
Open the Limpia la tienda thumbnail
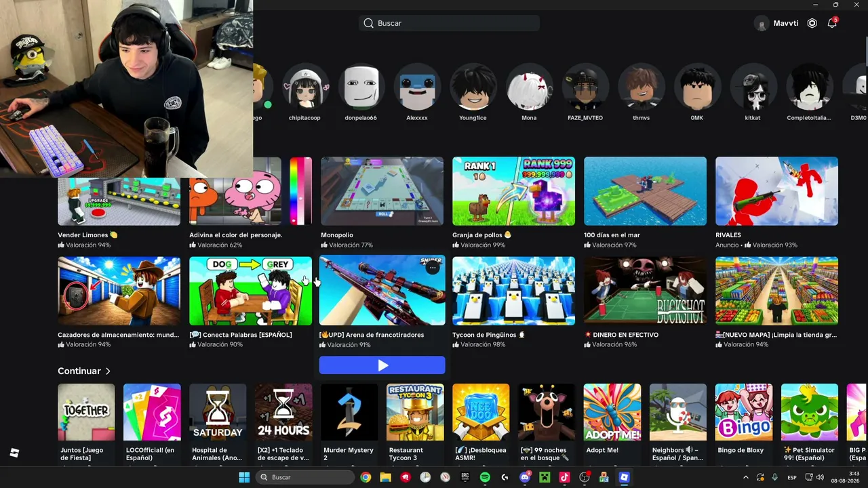[x=776, y=291]
